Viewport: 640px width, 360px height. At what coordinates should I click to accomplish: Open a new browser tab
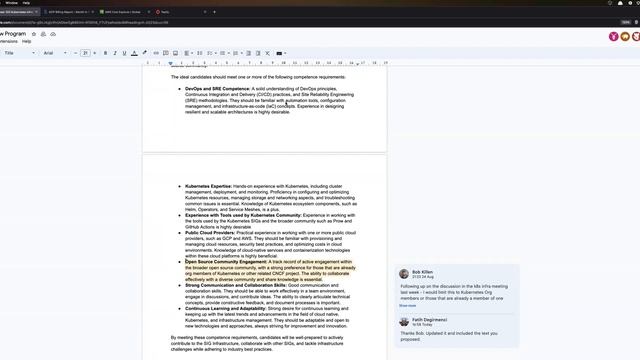(x=214, y=12)
